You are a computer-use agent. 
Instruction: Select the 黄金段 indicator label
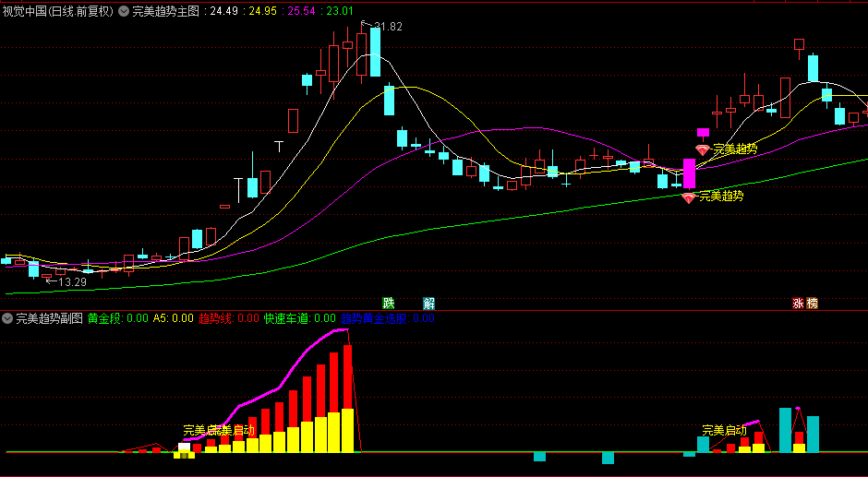click(x=104, y=318)
